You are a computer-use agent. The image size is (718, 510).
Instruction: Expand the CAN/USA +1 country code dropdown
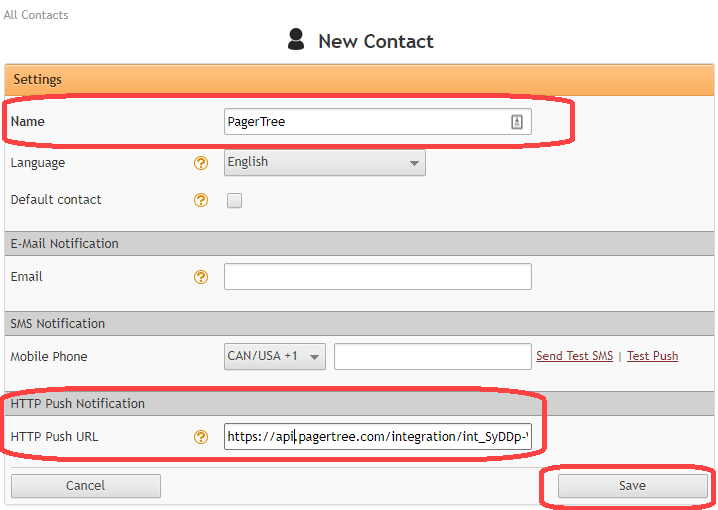click(x=275, y=357)
